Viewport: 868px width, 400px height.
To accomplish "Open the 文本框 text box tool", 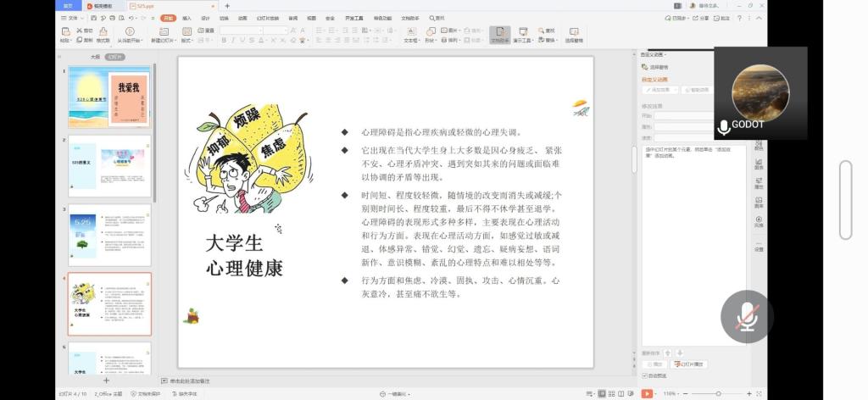I will tap(410, 32).
